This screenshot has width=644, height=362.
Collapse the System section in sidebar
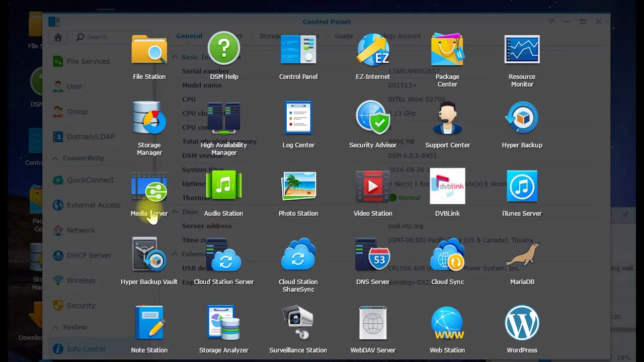coord(55,327)
